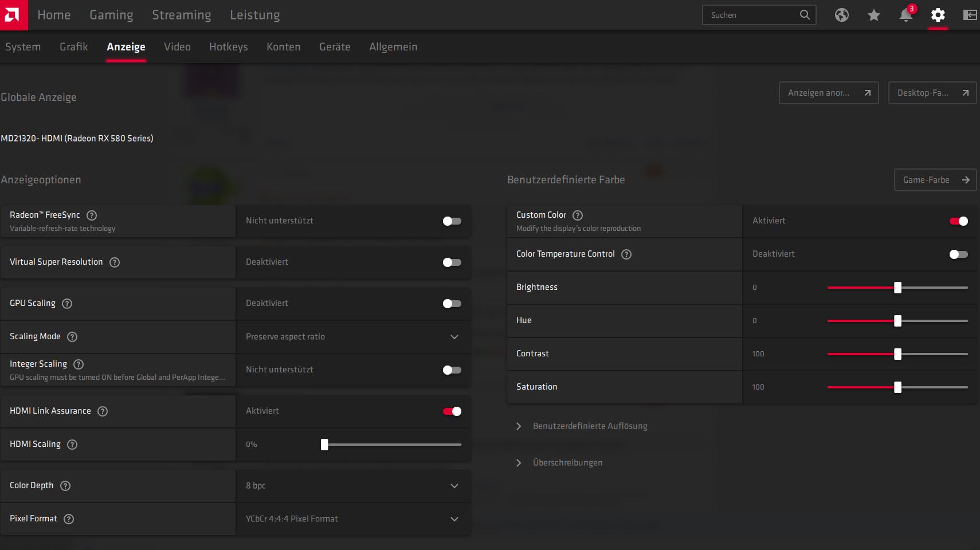Screen dimensions: 980x550
Task: Show help for Scaling Mode
Action: [x=72, y=337]
